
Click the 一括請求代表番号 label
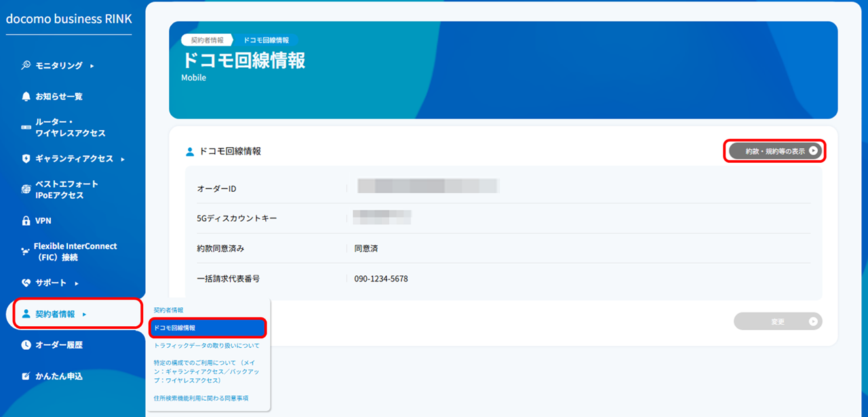tap(229, 279)
